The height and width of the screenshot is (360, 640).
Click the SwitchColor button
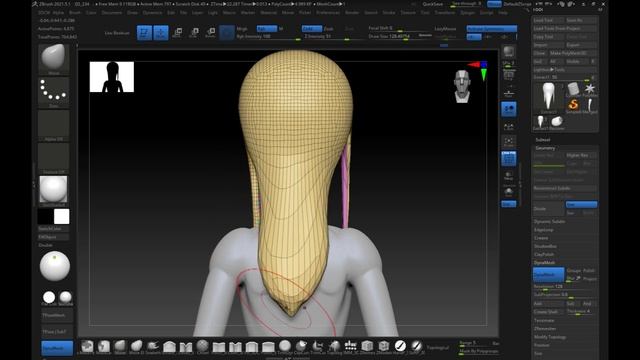[53, 229]
